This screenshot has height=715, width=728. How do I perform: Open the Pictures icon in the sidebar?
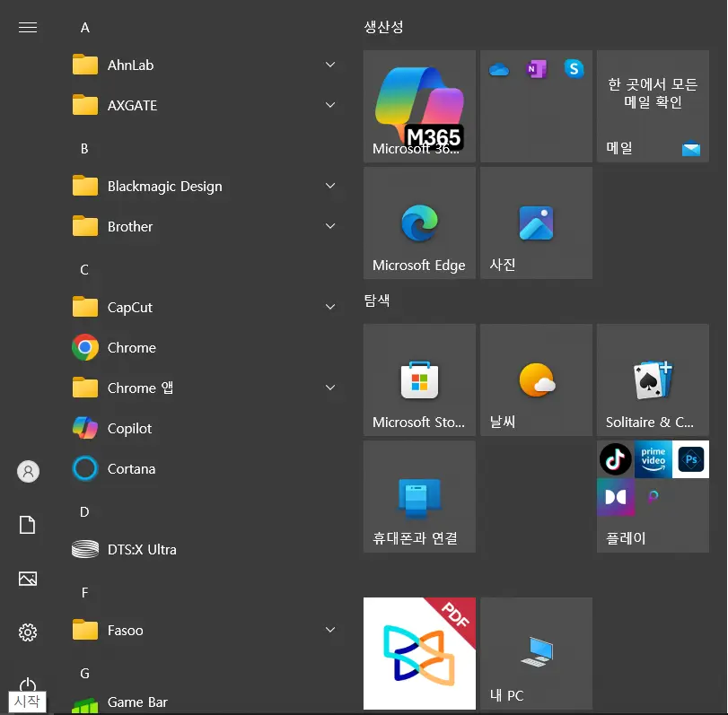28,578
